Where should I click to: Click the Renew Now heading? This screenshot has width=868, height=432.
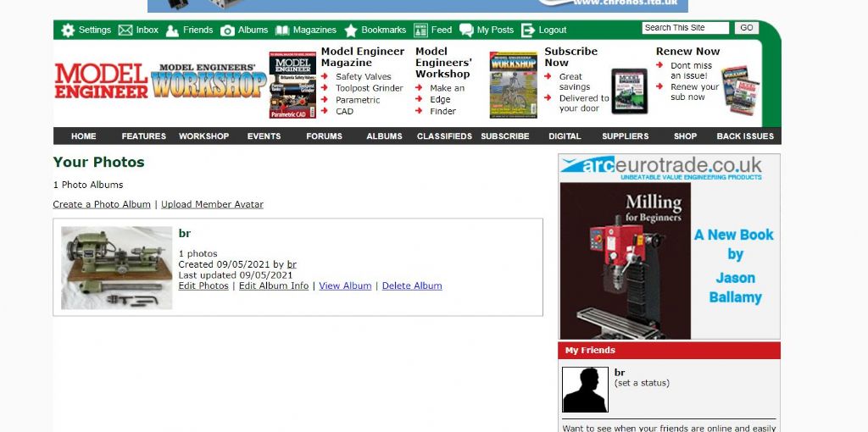[x=687, y=52]
